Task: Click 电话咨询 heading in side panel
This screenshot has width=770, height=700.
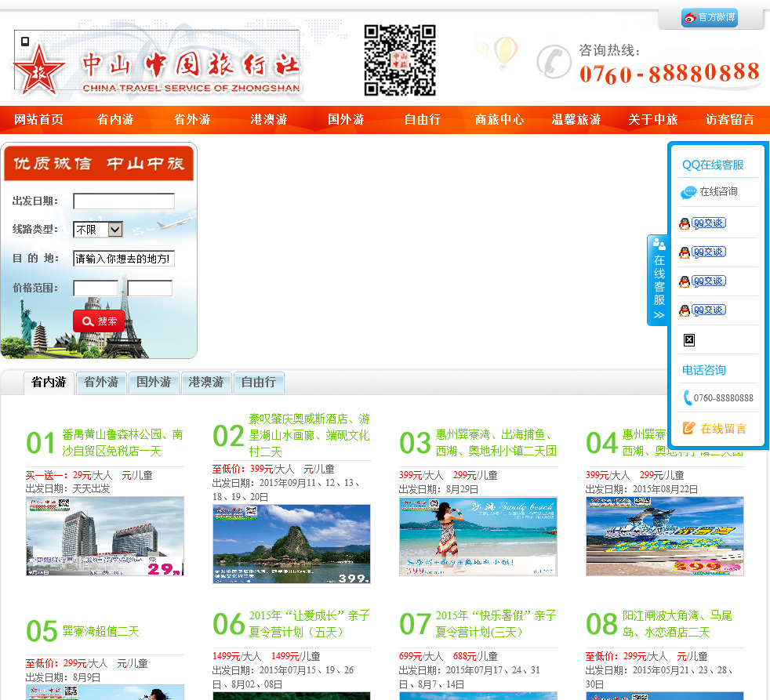Action: pyautogui.click(x=704, y=370)
